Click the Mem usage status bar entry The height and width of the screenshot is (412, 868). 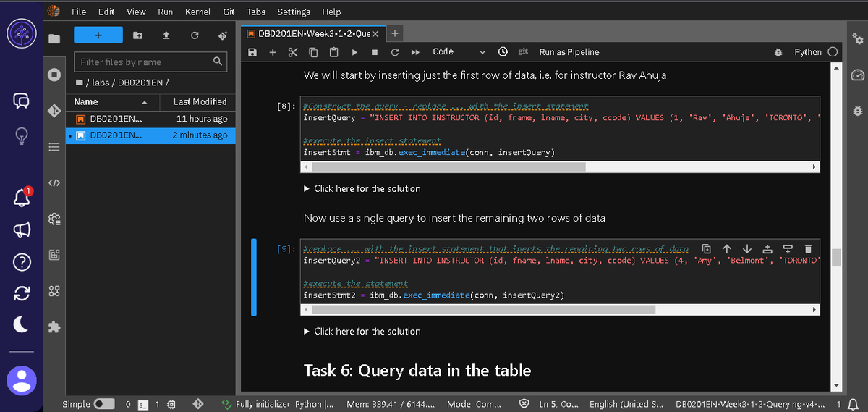(391, 404)
